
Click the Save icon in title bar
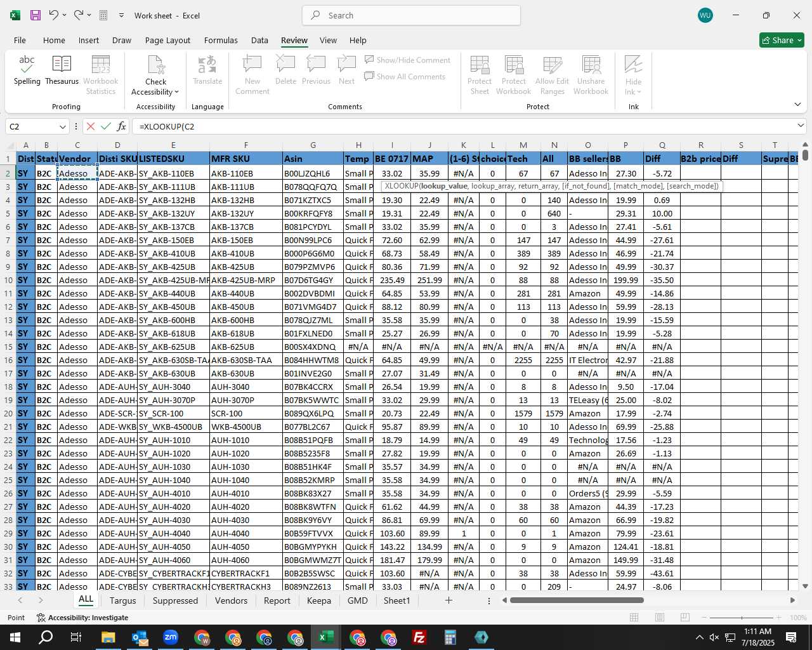pos(36,15)
